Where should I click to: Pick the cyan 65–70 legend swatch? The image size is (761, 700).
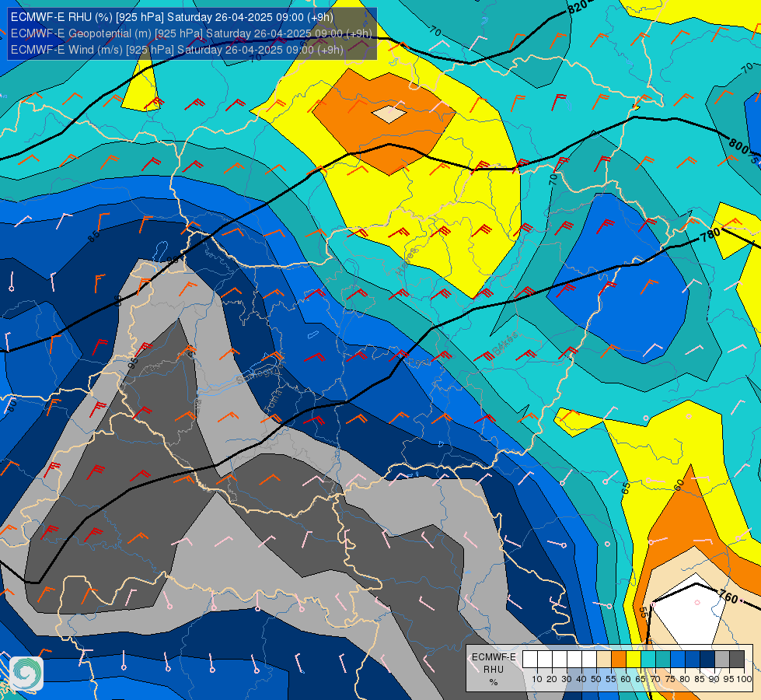[648, 660]
